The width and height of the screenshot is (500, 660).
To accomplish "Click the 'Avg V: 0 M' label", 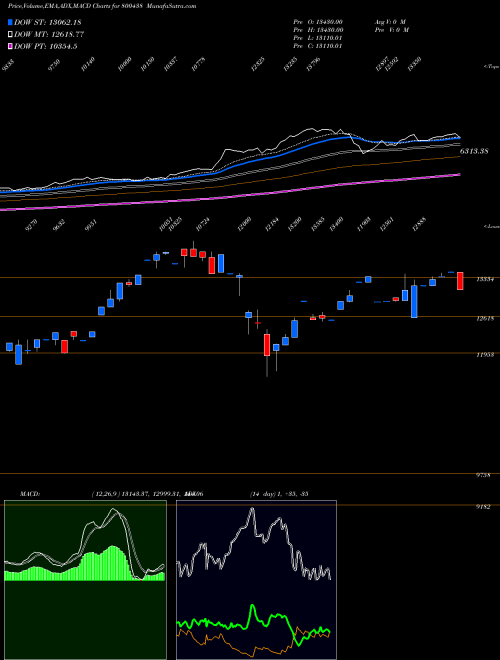I will [x=389, y=21].
